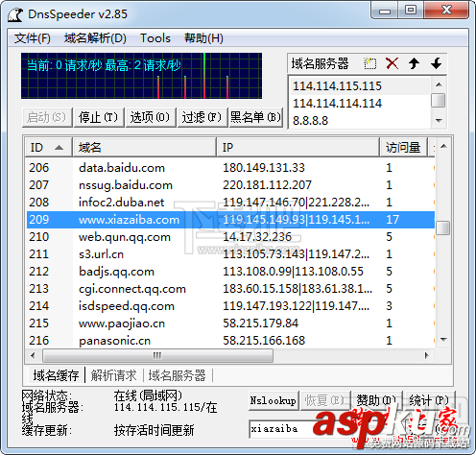Move DNS server down with arrow icon
Screen dimensions: 476x455
tap(436, 63)
